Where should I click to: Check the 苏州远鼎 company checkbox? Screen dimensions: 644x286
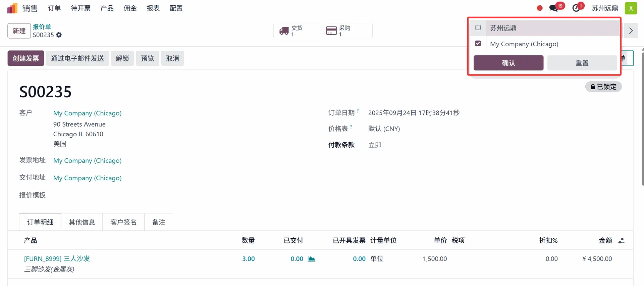(x=478, y=28)
